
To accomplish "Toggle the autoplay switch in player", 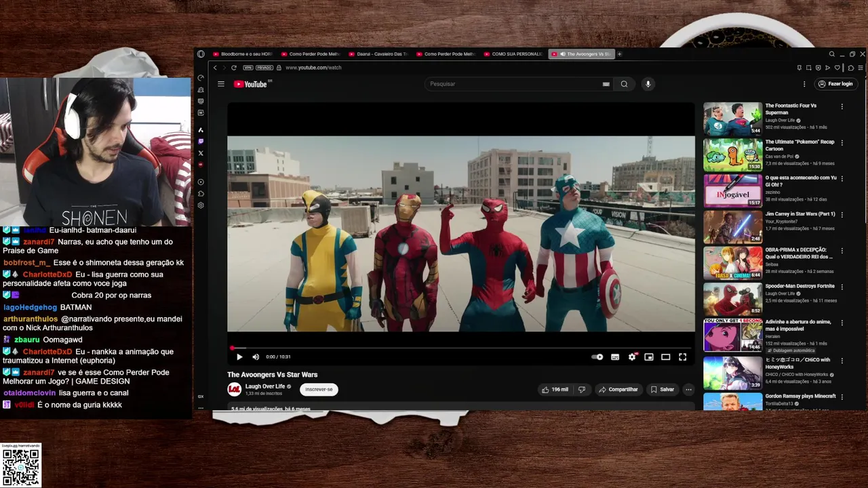I will click(597, 357).
